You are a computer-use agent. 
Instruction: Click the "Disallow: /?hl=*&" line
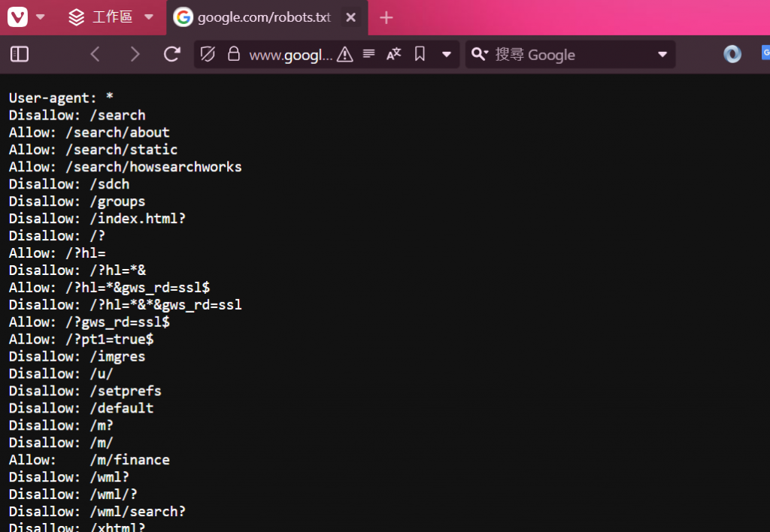point(77,271)
